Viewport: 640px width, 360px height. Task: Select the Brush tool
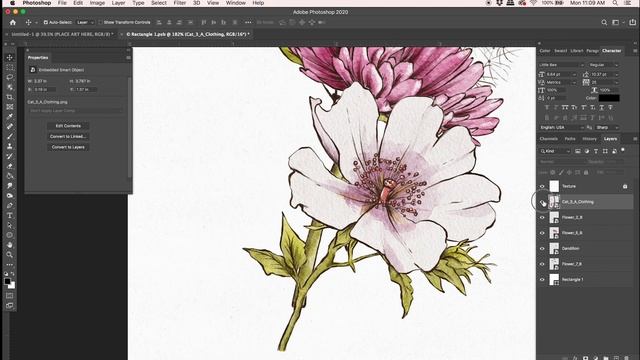(9, 136)
